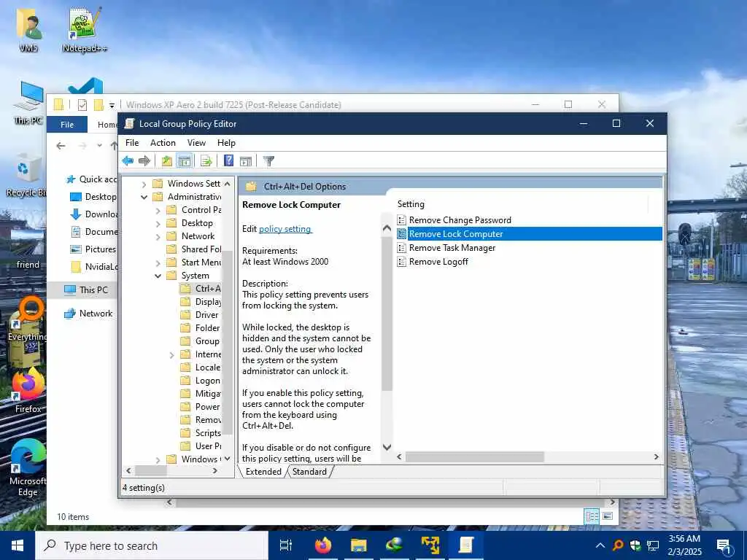Open the Action menu
This screenshot has height=560, width=747.
(x=163, y=143)
